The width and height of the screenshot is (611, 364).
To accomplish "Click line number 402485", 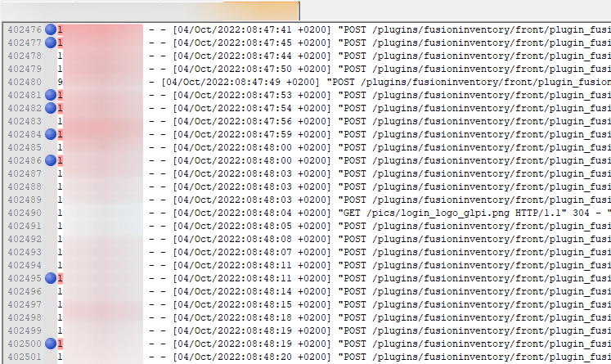I will pos(25,147).
